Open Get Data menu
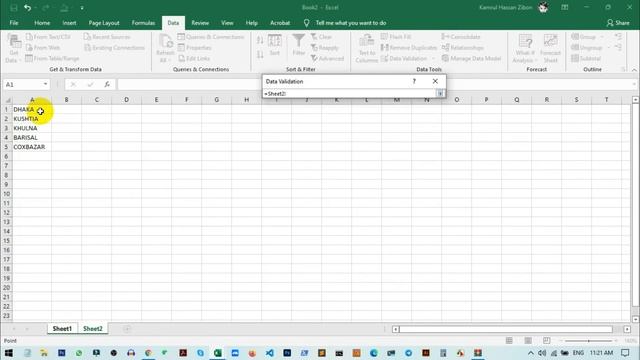The image size is (640, 360). click(13, 48)
